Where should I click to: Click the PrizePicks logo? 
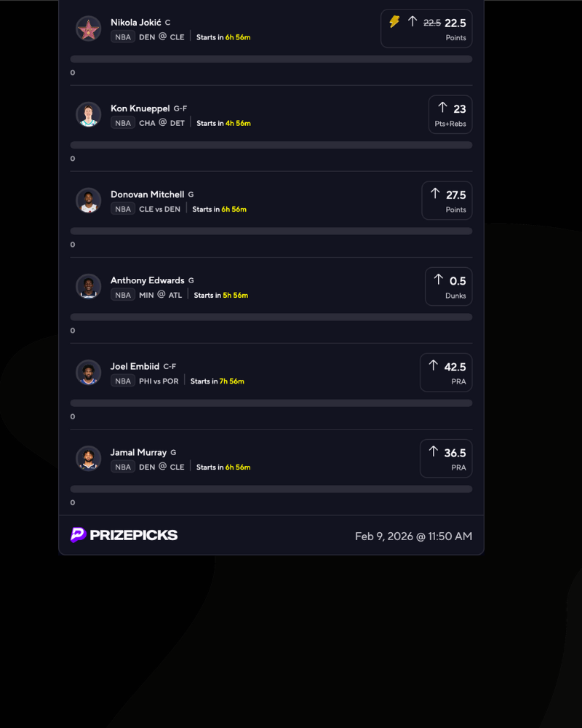pos(124,535)
